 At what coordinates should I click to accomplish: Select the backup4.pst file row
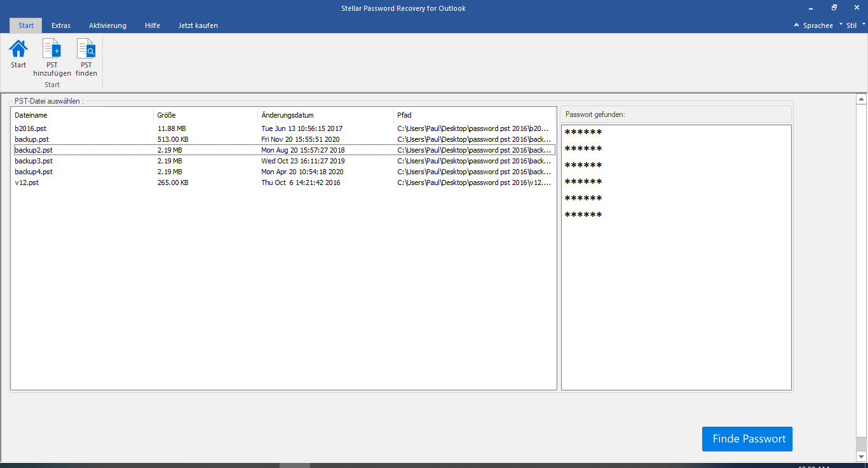point(283,172)
